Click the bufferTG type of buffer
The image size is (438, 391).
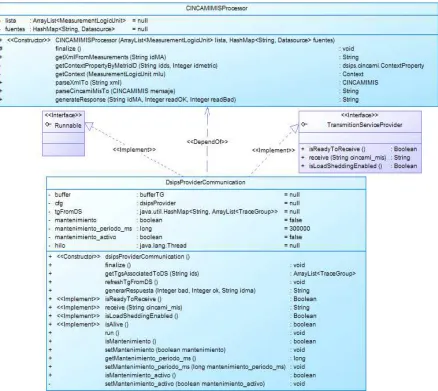tap(152, 195)
